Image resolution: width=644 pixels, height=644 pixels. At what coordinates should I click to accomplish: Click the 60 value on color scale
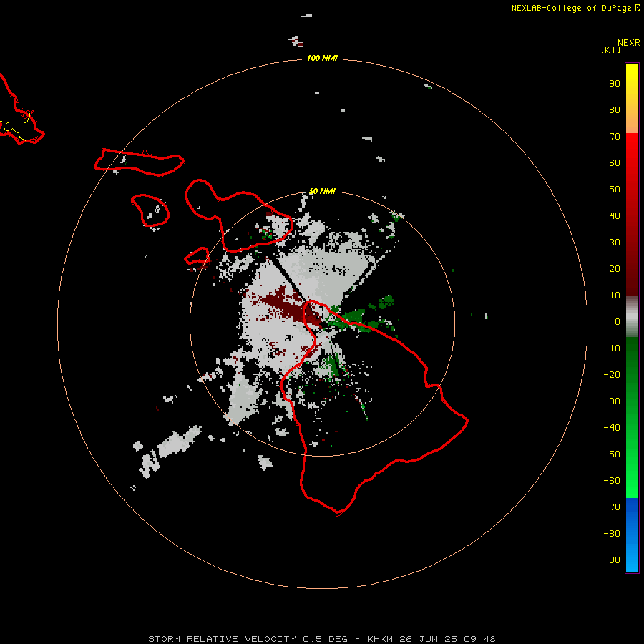(x=615, y=163)
